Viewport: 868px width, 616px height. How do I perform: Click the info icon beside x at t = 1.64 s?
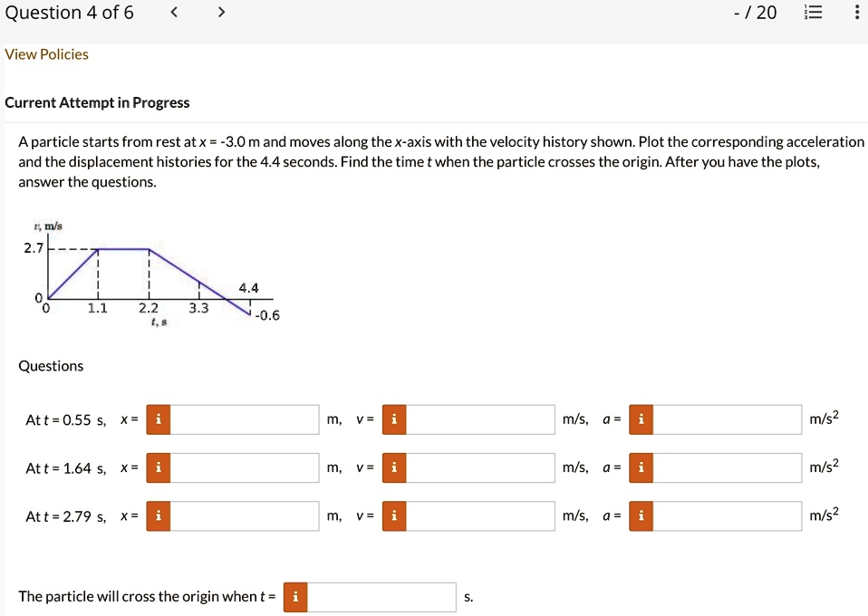tap(157, 467)
